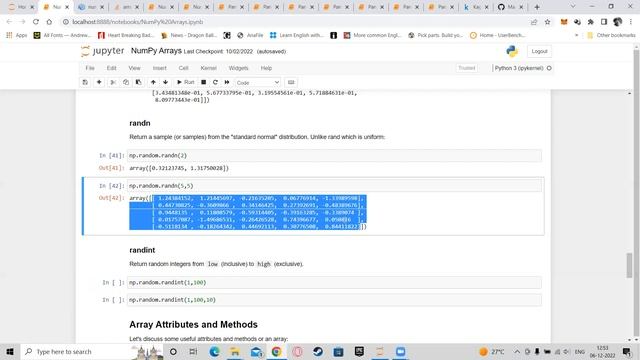Screen dimensions: 640x360
Task: Open the Windows Start menu
Action: [10, 351]
